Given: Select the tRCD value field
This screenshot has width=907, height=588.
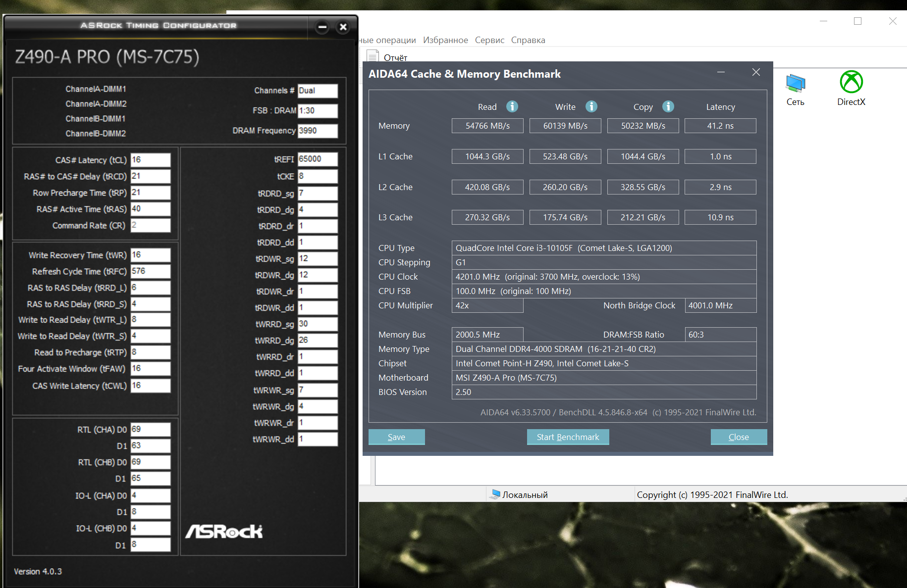Looking at the screenshot, I should (x=151, y=176).
